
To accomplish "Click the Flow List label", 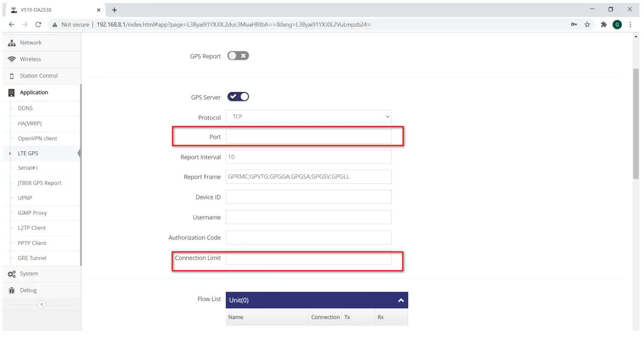I will coord(209,299).
